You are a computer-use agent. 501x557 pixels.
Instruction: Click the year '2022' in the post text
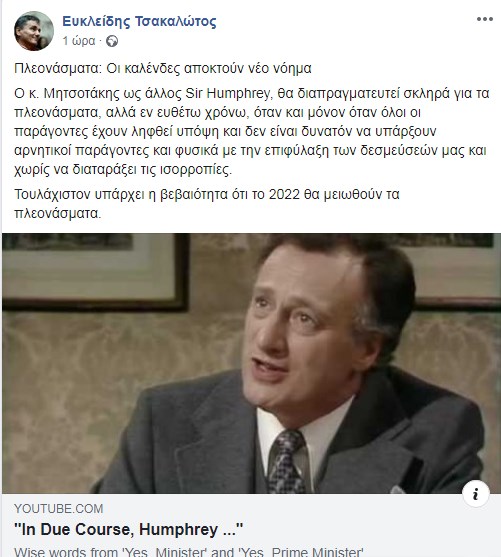tap(284, 194)
